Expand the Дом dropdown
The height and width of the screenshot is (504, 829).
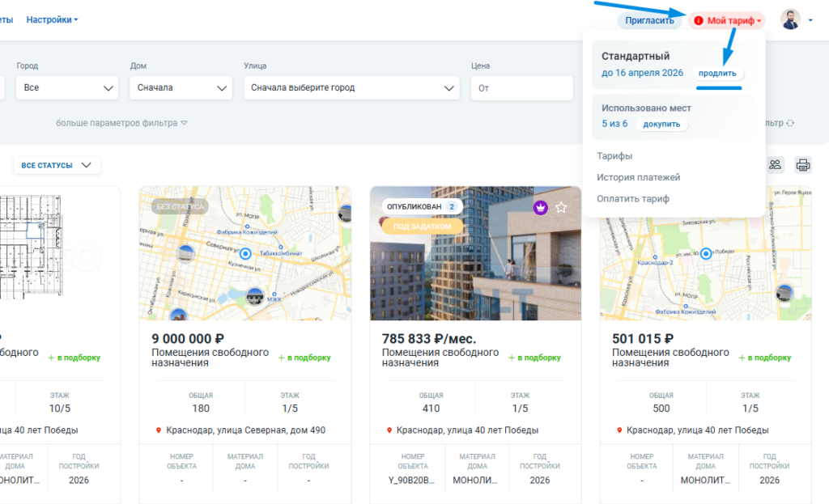(x=181, y=87)
